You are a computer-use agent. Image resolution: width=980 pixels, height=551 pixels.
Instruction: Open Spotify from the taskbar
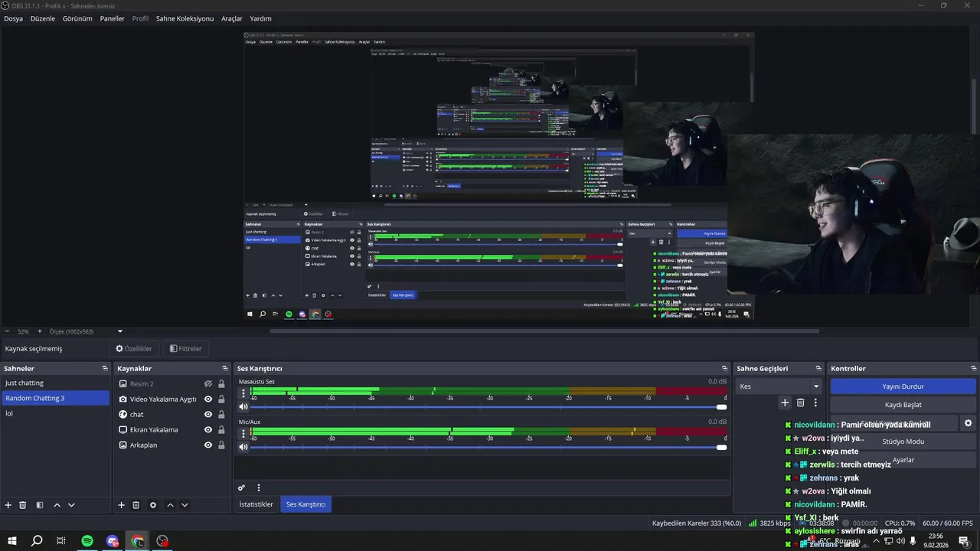click(87, 541)
